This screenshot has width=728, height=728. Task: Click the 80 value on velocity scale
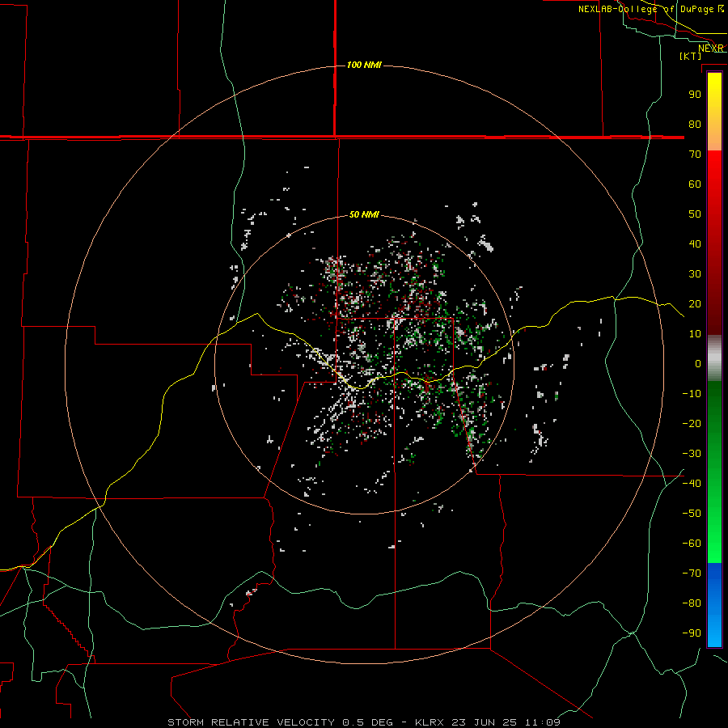[x=695, y=124]
